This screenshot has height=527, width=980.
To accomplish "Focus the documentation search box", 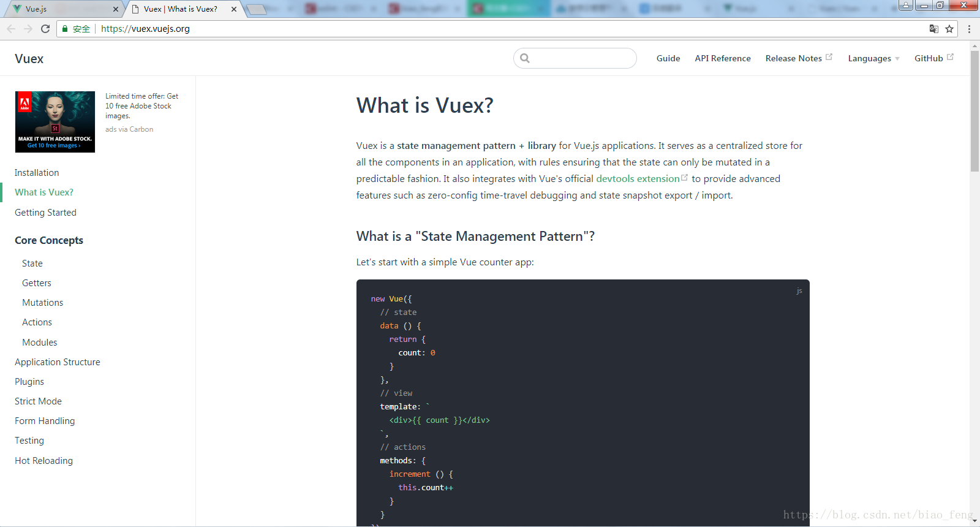I will click(x=575, y=58).
